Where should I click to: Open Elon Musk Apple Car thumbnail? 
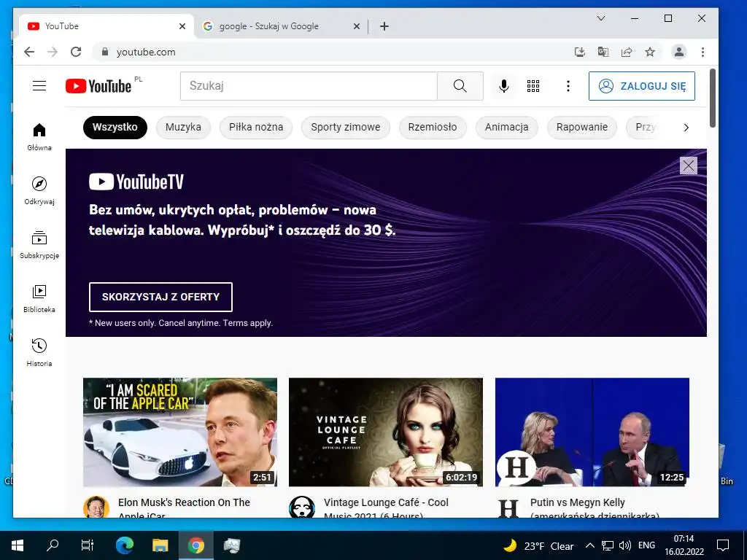click(180, 432)
